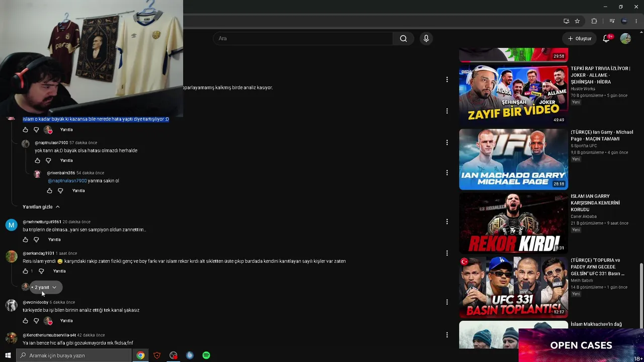The image size is (644, 362).
Task: Open the browser media controls icon
Action: tap(612, 21)
